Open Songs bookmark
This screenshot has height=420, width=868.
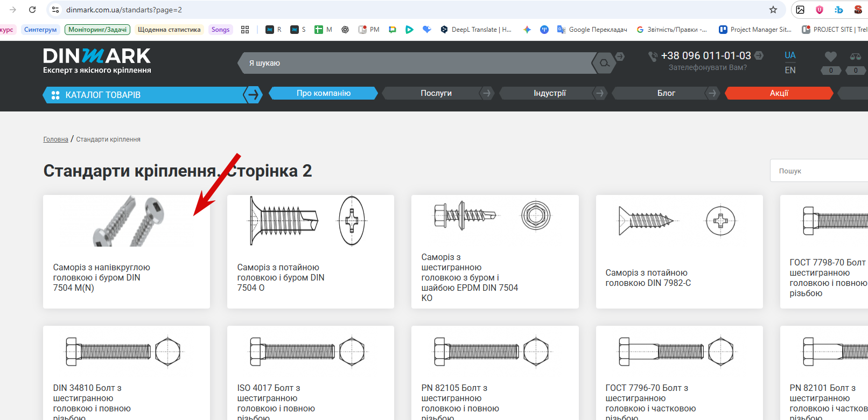click(x=220, y=30)
